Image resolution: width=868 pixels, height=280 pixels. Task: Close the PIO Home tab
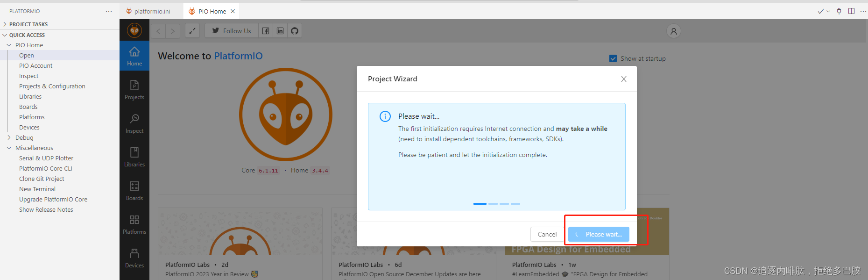[x=233, y=11]
